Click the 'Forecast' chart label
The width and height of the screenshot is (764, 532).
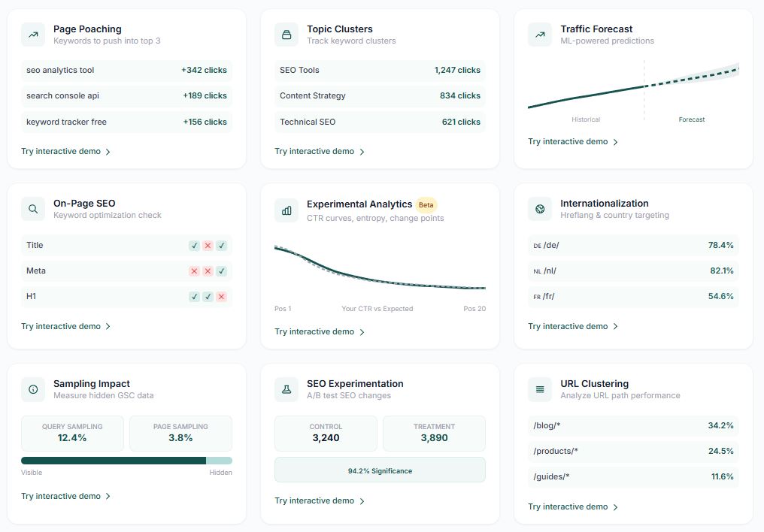point(691,119)
